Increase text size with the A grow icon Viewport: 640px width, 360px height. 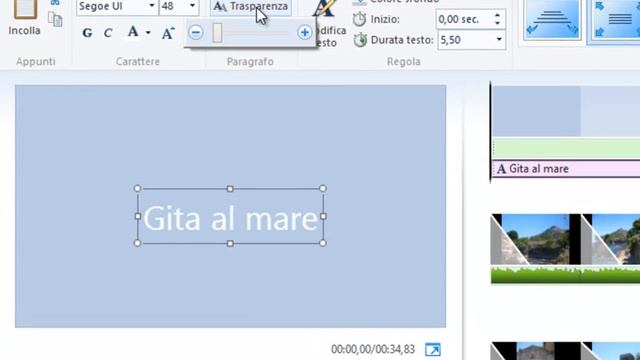(168, 33)
